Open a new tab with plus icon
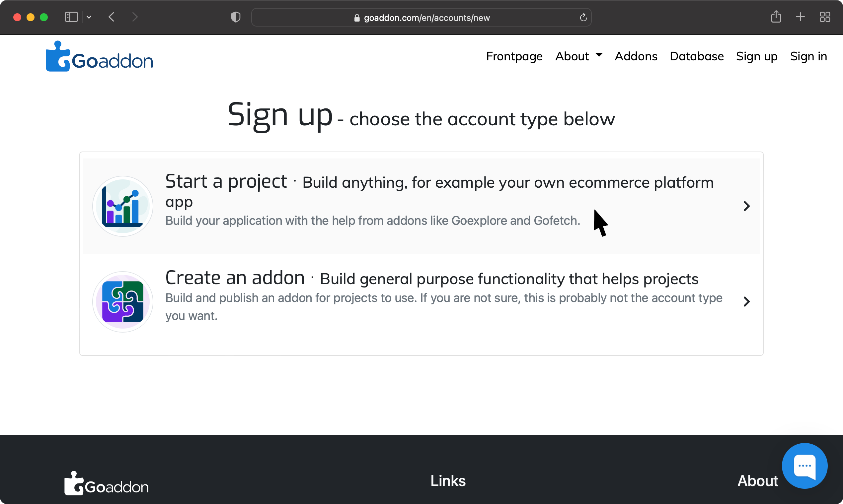843x504 pixels. coord(800,17)
